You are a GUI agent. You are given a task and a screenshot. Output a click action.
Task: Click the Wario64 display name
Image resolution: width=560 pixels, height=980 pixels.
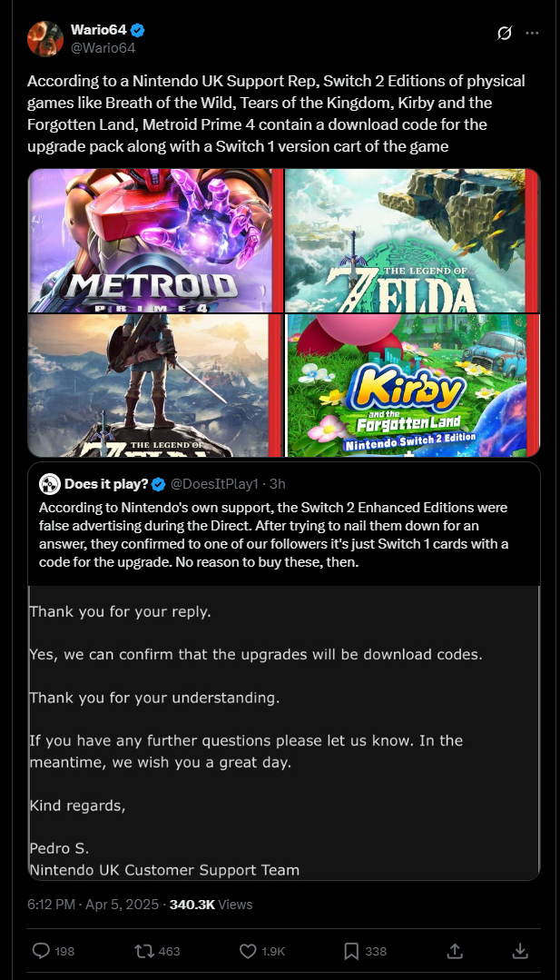point(99,29)
